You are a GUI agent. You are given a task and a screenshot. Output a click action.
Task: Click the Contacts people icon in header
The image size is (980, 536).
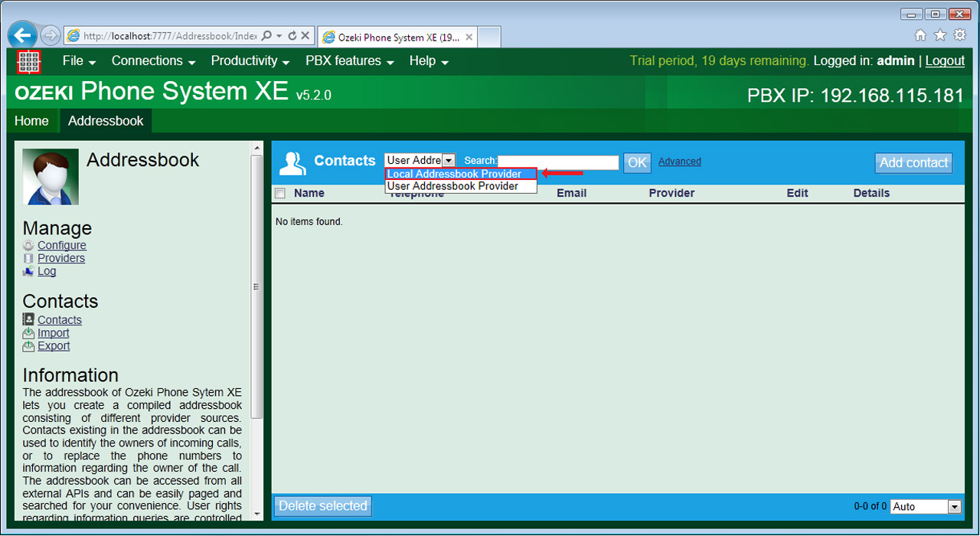coord(292,162)
